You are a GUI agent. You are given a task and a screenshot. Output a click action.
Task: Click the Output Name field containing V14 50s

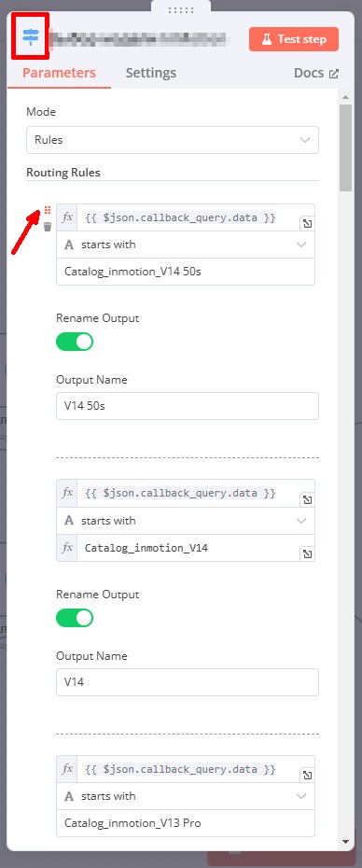(x=188, y=406)
